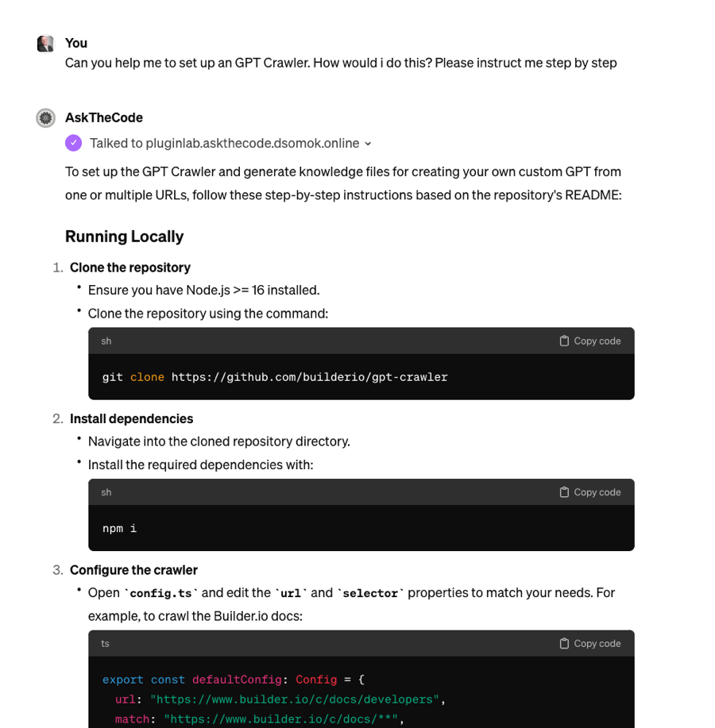The width and height of the screenshot is (715, 728).
Task: Click the AskTheCode GPT logo icon
Action: (x=46, y=118)
